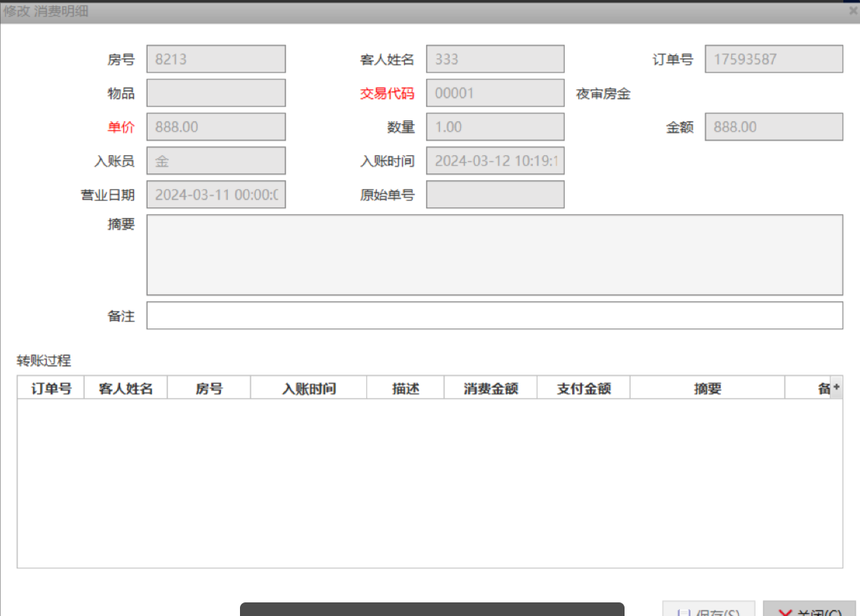Click the empty 物品 item field

click(216, 93)
